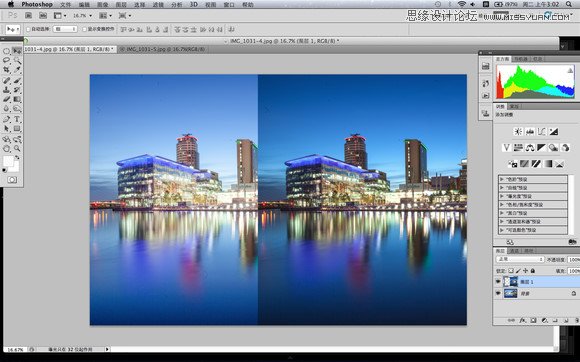Open the 文件 menu

point(65,4)
